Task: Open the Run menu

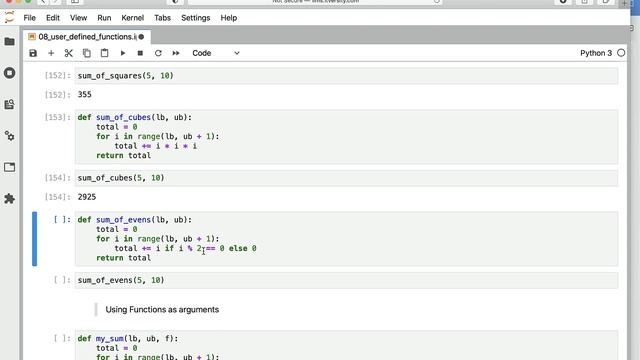Action: pos(104,18)
